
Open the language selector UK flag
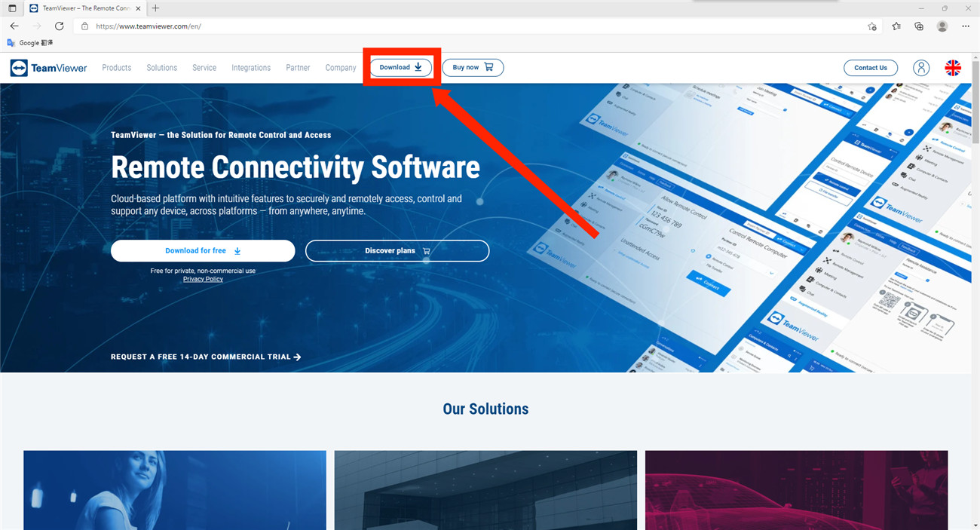[953, 68]
